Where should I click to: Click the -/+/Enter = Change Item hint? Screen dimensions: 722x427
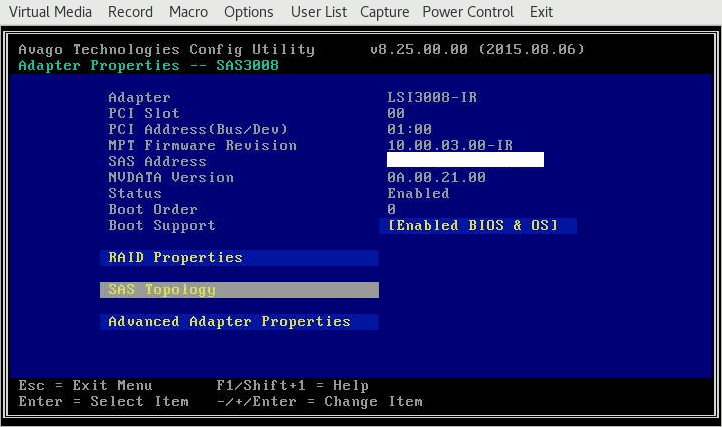pyautogui.click(x=320, y=402)
